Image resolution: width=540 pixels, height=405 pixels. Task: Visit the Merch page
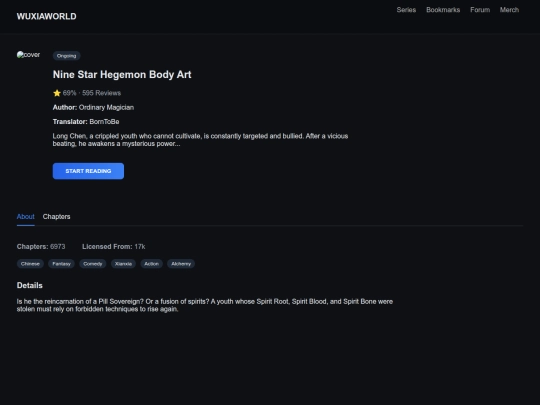coord(509,10)
